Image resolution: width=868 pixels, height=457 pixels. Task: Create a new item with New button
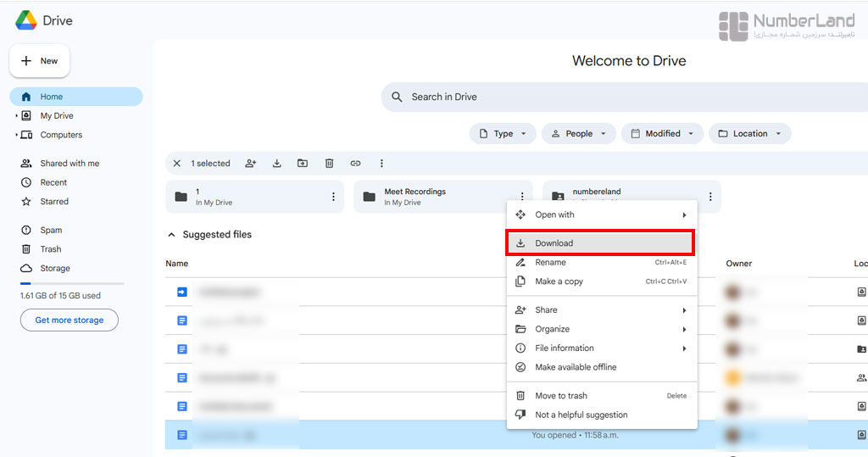[39, 61]
